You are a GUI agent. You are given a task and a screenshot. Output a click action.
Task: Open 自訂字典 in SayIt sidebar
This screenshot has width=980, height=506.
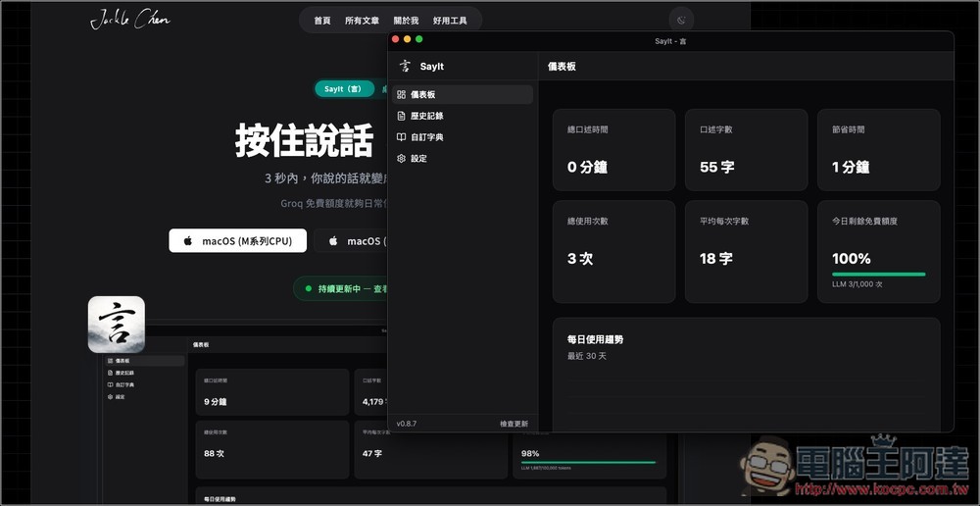pyautogui.click(x=463, y=137)
